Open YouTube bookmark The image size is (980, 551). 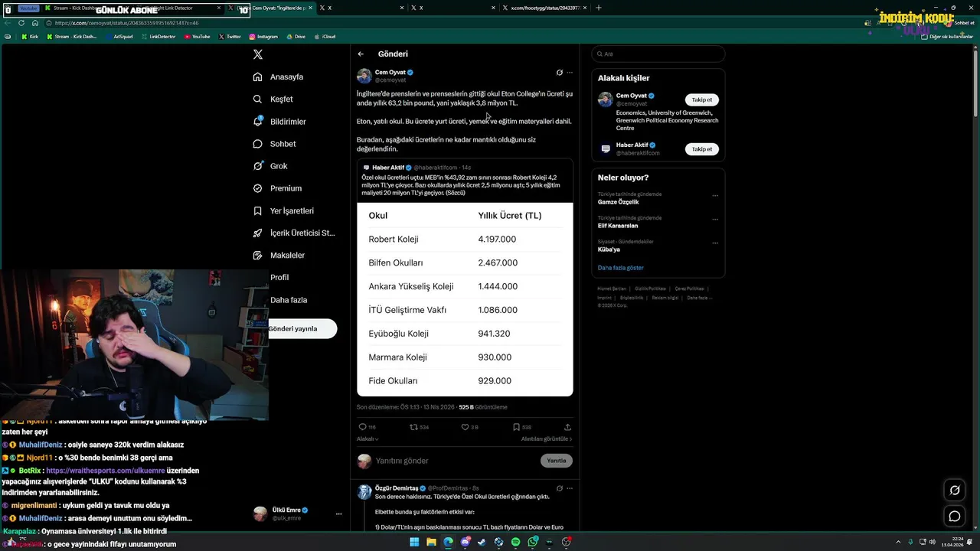pyautogui.click(x=198, y=37)
